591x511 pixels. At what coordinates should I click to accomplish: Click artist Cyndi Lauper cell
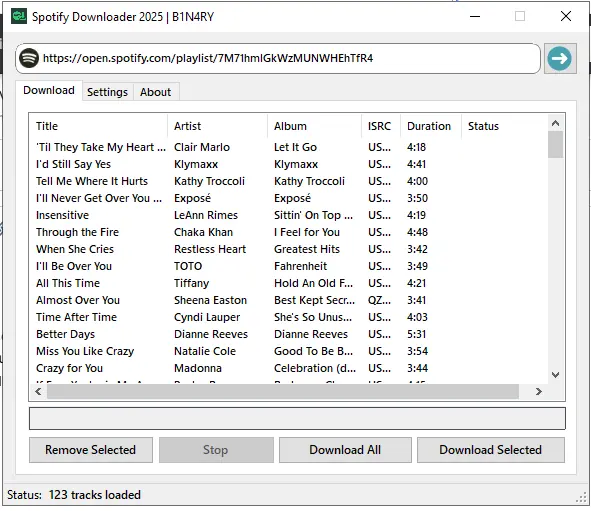pos(207,317)
